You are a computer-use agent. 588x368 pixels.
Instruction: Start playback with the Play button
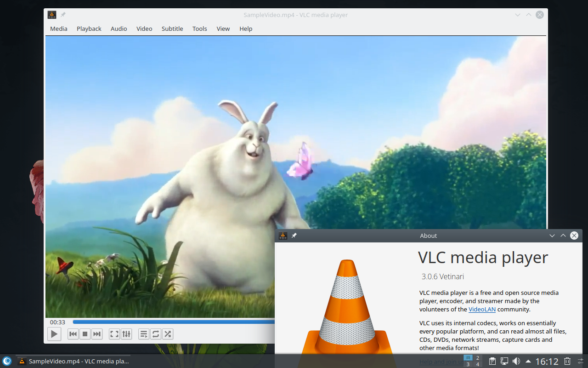pyautogui.click(x=54, y=334)
